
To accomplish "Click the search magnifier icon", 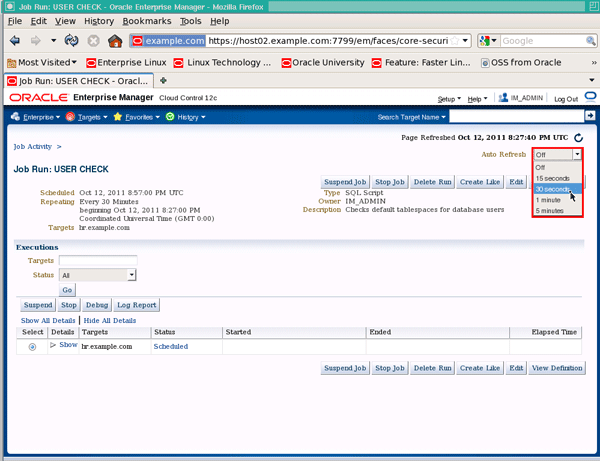I will pyautogui.click(x=590, y=41).
